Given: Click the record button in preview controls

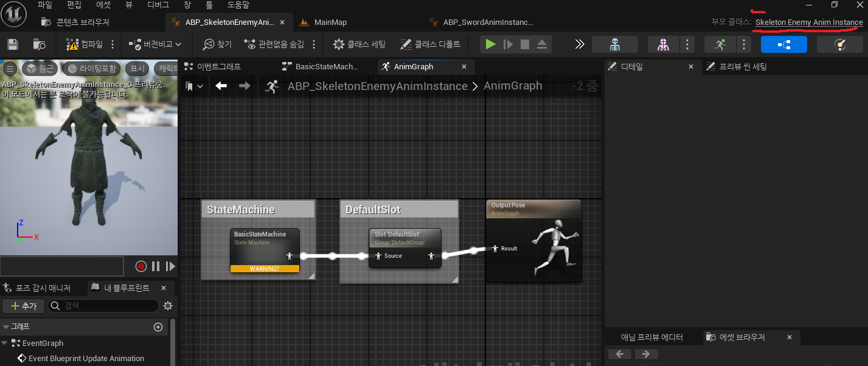Looking at the screenshot, I should (x=141, y=266).
